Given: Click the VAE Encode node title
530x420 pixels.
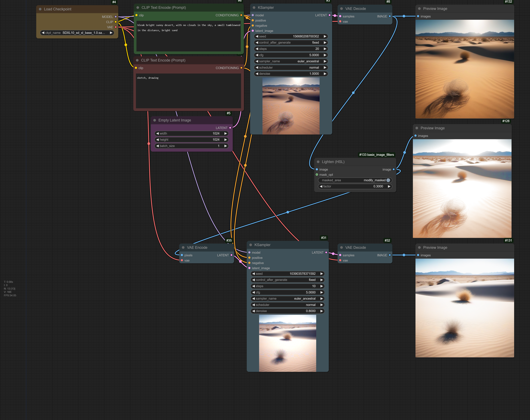Looking at the screenshot, I should point(197,248).
